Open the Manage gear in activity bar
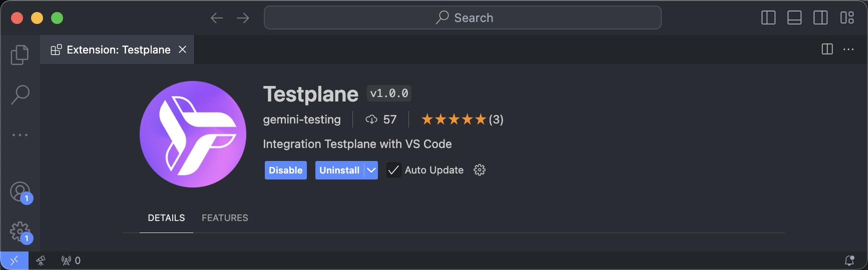Screen dimensions: 868x270 coord(20,231)
